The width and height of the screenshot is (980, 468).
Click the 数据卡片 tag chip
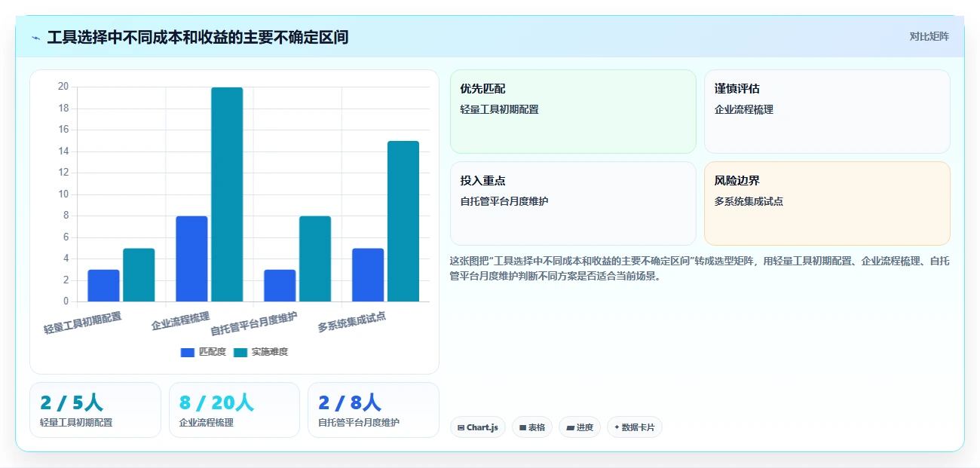coord(635,427)
